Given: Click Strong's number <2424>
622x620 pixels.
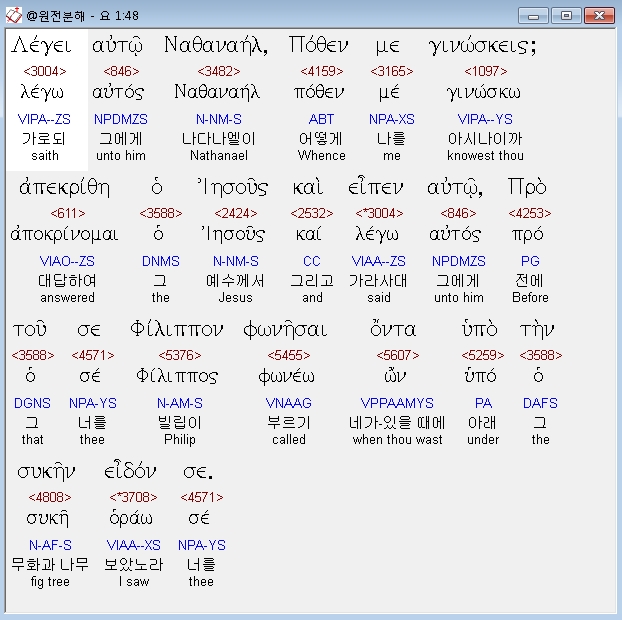Looking at the screenshot, I should (x=236, y=213).
